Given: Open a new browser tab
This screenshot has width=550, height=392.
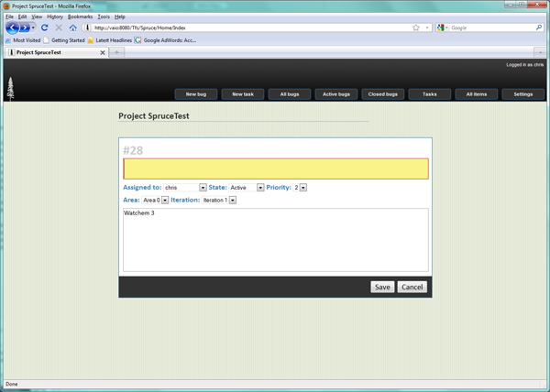Looking at the screenshot, I should click(x=116, y=52).
